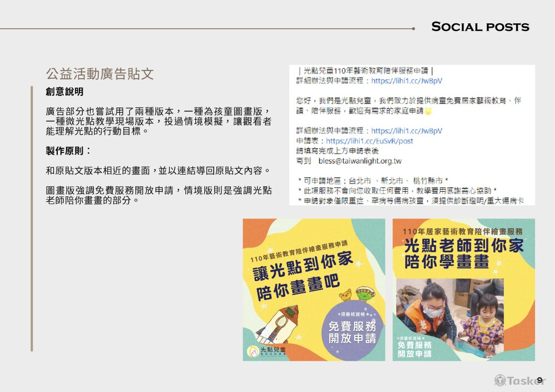The width and height of the screenshot is (555, 392).
Task: Click the 創意說明 subheading
Action: (x=65, y=91)
